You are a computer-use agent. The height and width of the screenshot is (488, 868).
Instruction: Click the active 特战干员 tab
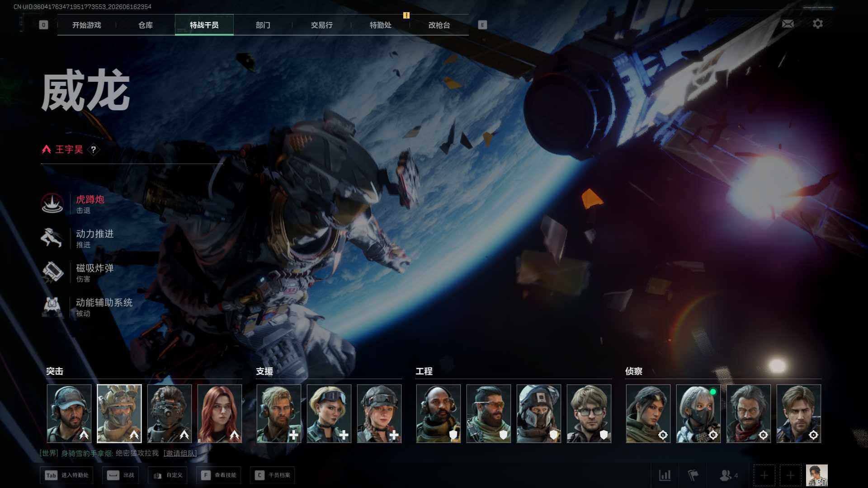[x=204, y=25]
